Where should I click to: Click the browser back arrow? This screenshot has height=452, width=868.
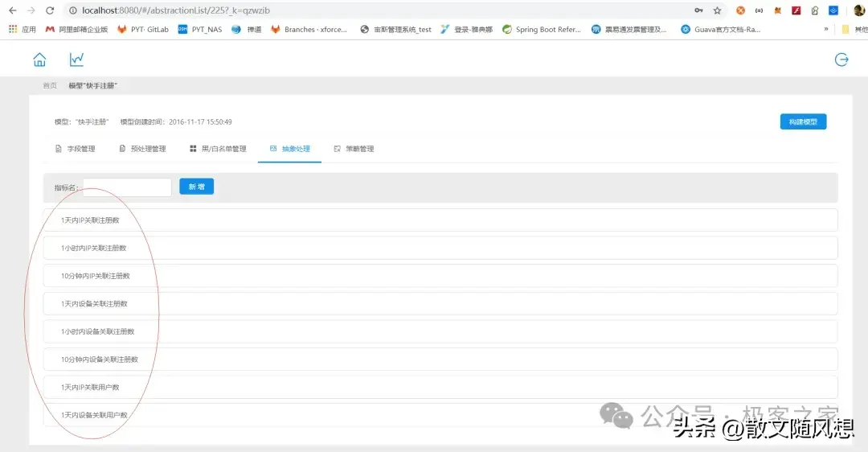coord(12,10)
